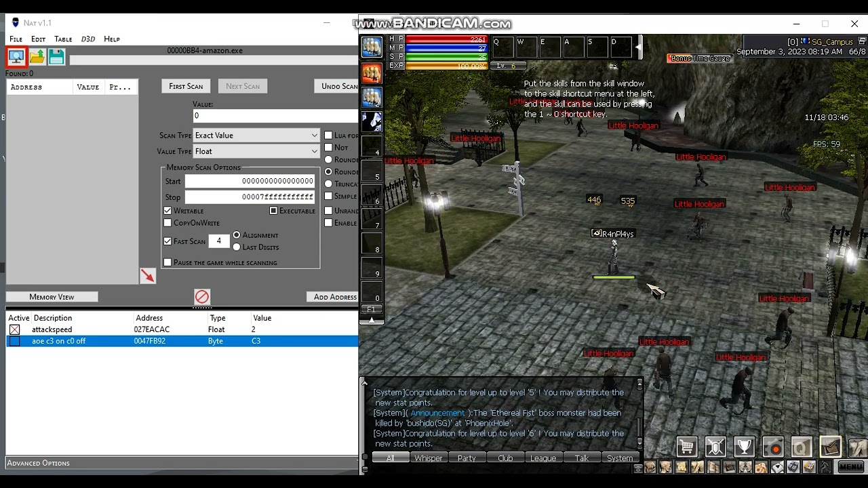Uncheck the attackspeed Active box
The height and width of the screenshot is (488, 868).
coord(14,329)
